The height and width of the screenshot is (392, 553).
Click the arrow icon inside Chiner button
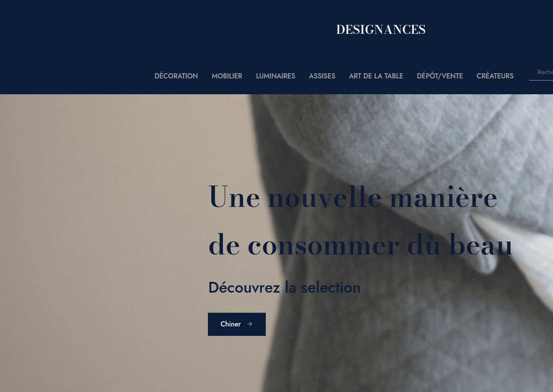point(250,324)
